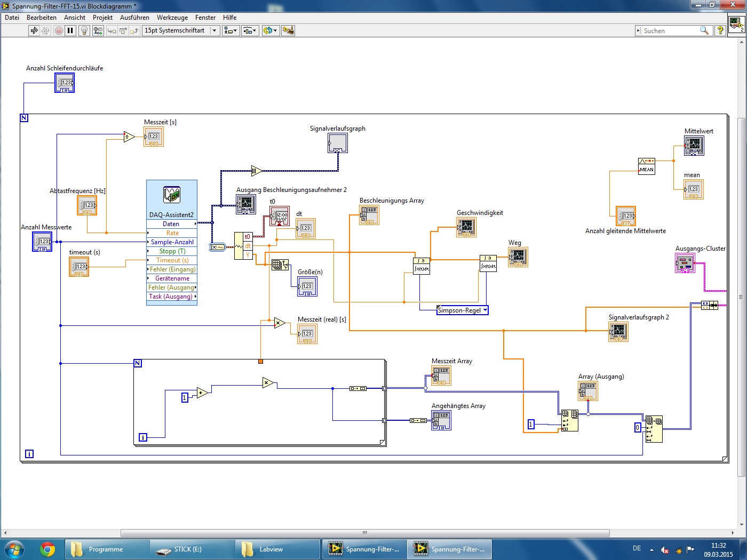747x560 pixels.
Task: Click the Timeout (s) row of DAQ-Assistent2
Action: pos(172,260)
